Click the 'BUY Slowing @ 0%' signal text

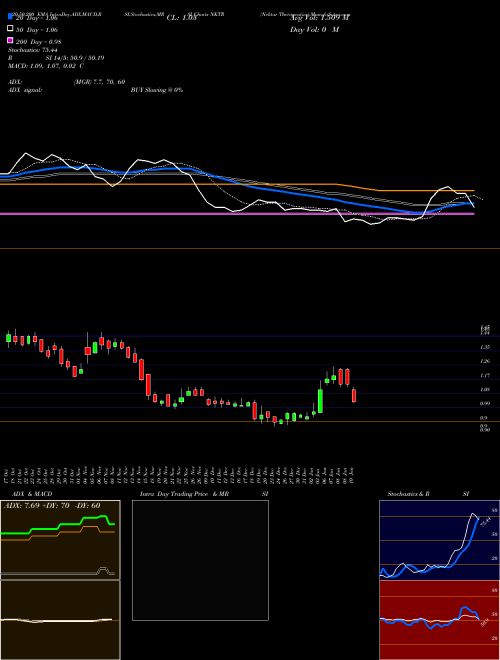tap(157, 90)
